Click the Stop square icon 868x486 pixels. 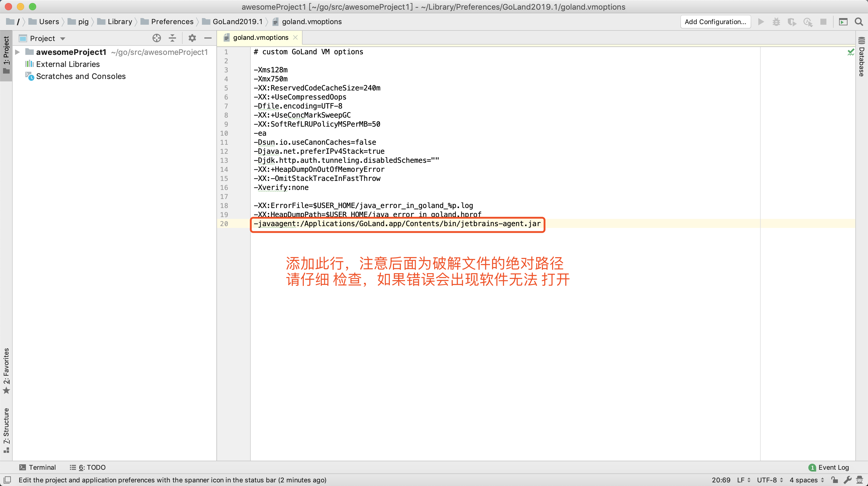823,22
